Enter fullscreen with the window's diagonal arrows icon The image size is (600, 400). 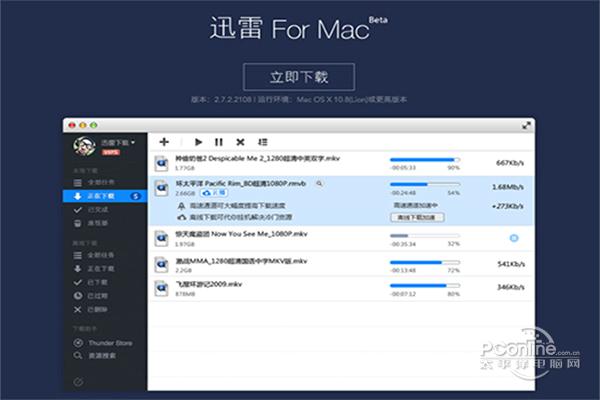[527, 125]
